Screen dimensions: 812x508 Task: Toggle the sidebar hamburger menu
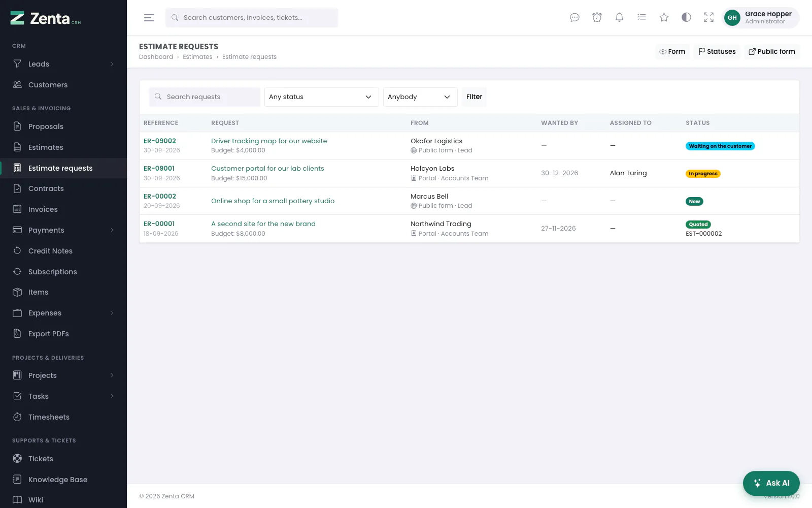click(x=149, y=18)
